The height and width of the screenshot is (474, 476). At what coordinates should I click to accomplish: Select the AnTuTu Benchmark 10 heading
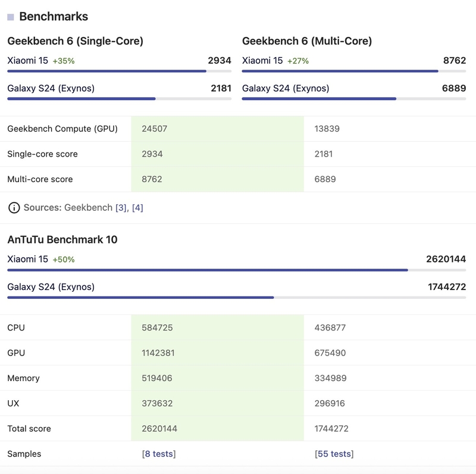point(62,240)
